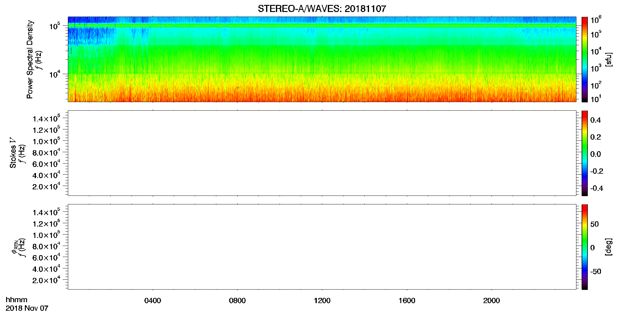This screenshot has height=332, width=644.
Task: Click the Stokes V color bar
Action: (584, 153)
